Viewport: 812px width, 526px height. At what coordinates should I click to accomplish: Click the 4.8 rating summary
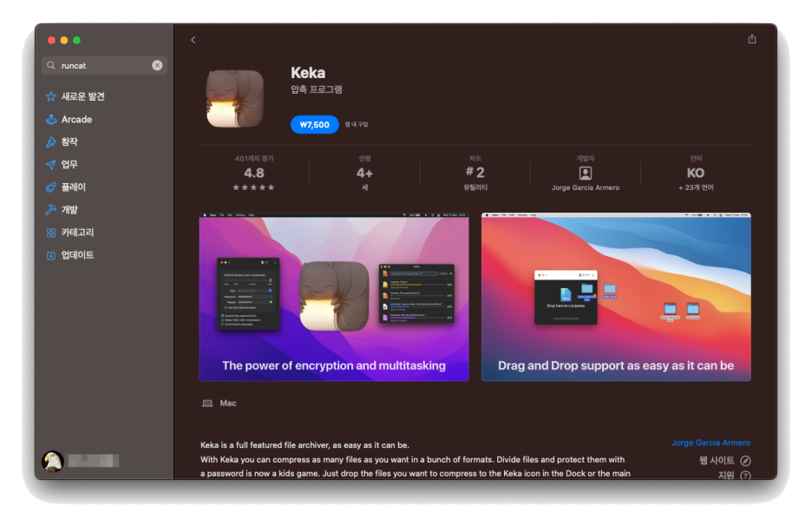click(253, 173)
